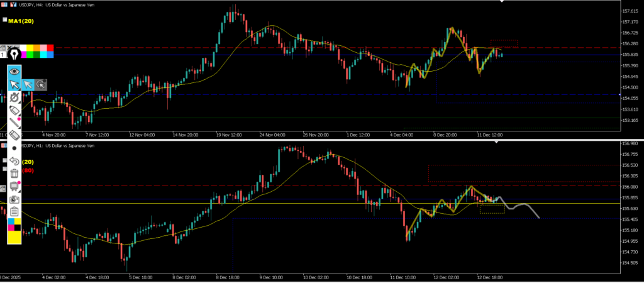Toggle annotation visibility with the eye icon
The image size is (644, 283).
point(14,72)
